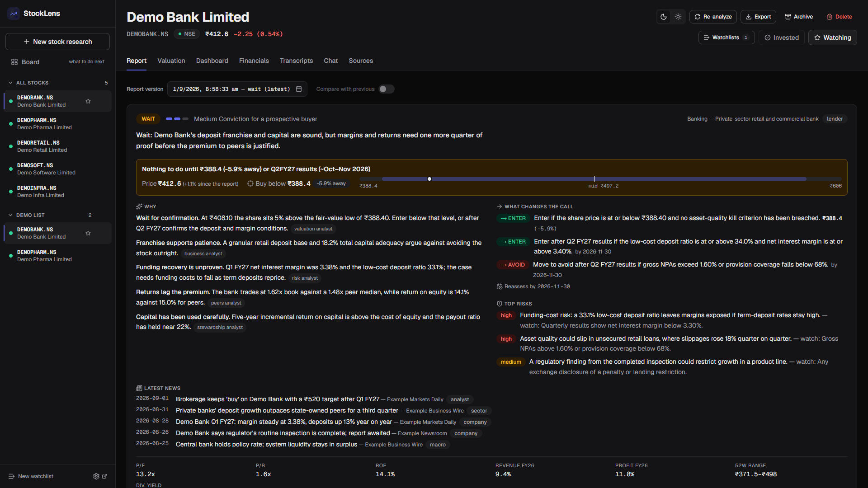Click the Re-analyze button
Viewport: 868px width, 488px height.
(713, 17)
